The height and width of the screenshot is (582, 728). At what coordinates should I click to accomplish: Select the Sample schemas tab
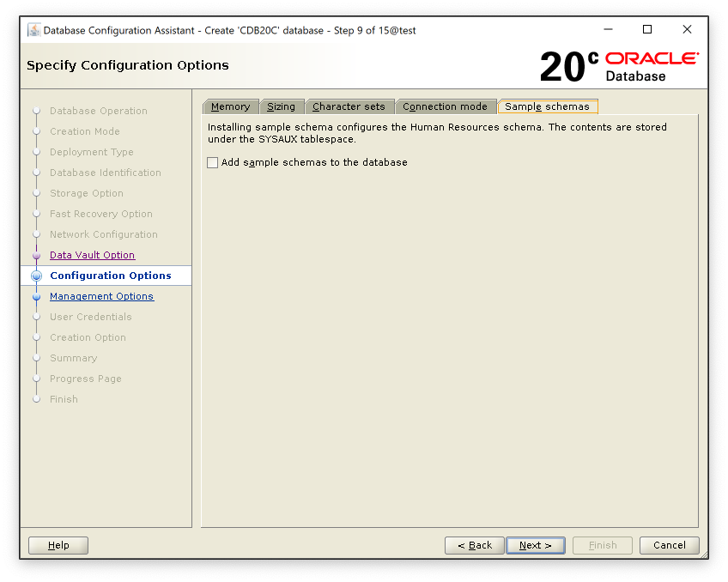click(547, 106)
